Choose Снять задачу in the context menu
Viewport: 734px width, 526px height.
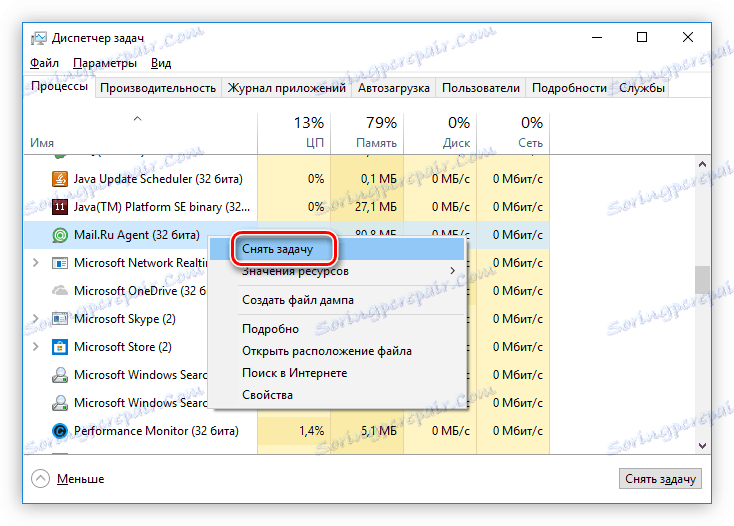337,249
